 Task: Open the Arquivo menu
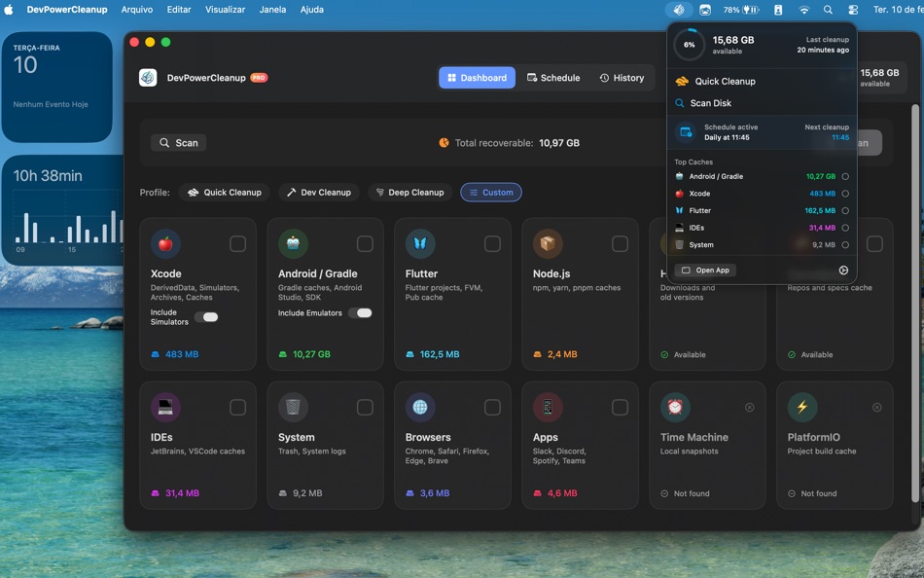pos(137,10)
